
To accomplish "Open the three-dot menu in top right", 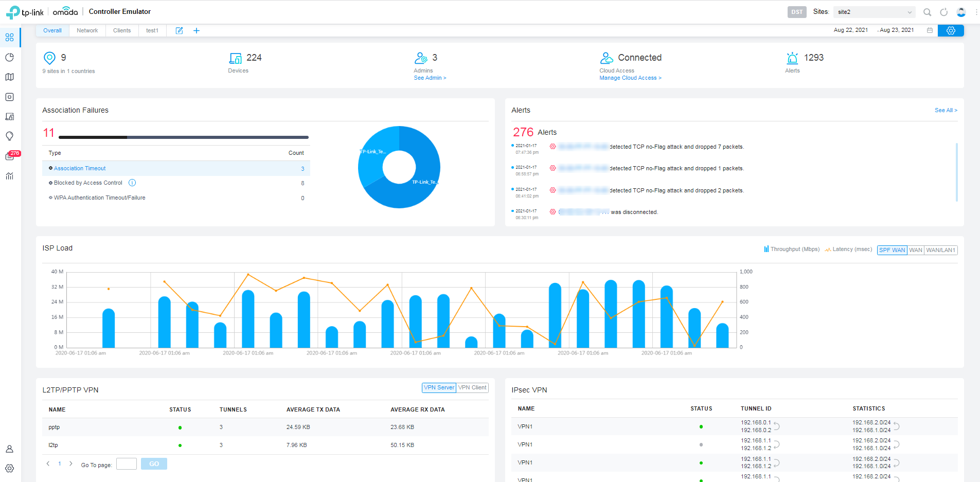I will click(x=976, y=12).
